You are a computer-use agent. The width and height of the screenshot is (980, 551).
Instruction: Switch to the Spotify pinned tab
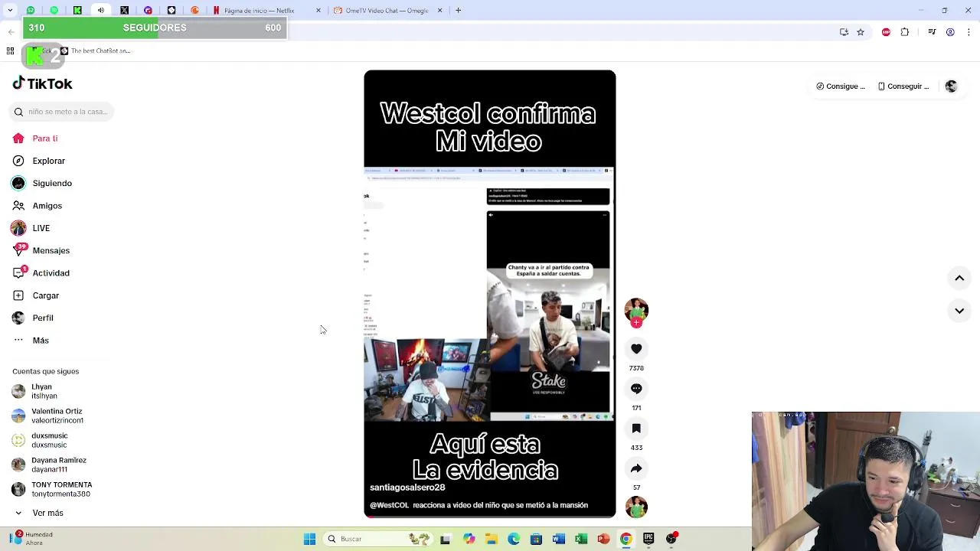(54, 11)
